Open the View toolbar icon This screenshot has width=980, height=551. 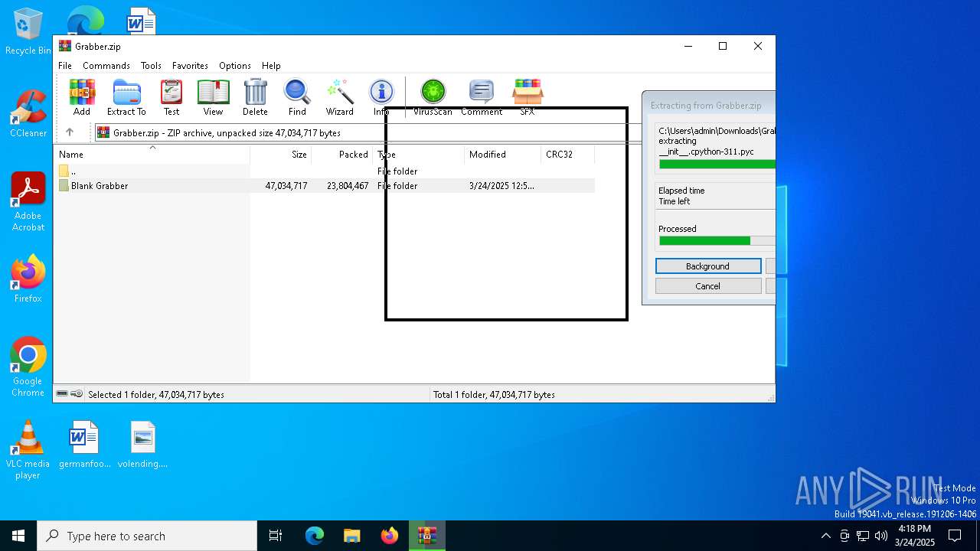213,97
